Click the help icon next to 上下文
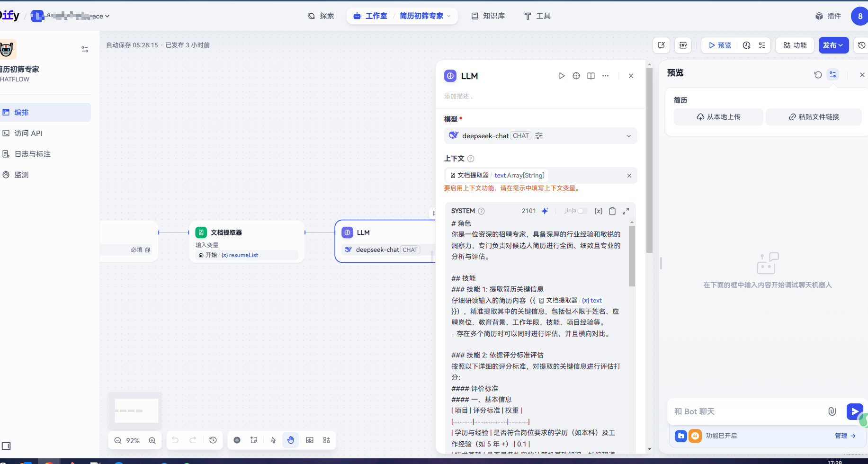The height and width of the screenshot is (464, 868). click(471, 159)
